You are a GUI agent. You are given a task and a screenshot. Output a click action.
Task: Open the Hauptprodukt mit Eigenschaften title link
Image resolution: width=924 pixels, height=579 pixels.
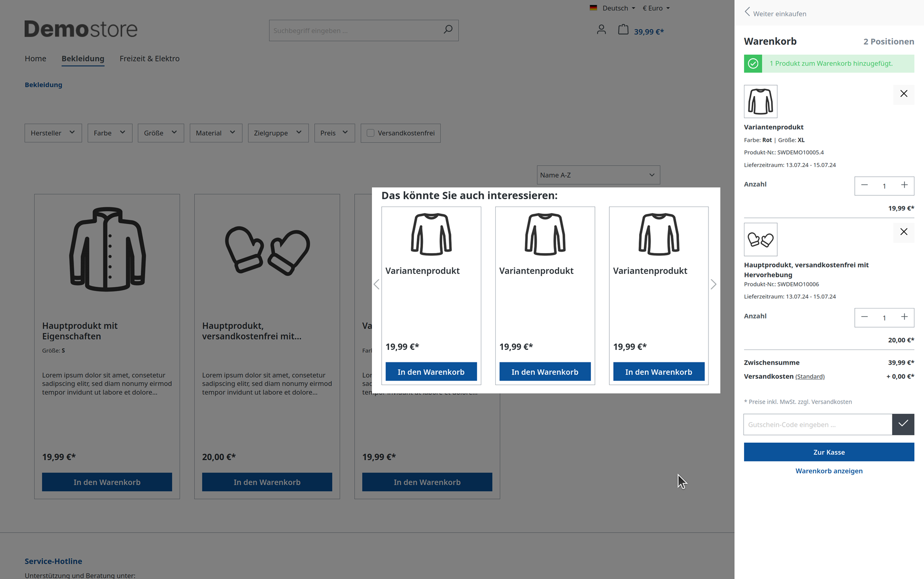tap(80, 331)
